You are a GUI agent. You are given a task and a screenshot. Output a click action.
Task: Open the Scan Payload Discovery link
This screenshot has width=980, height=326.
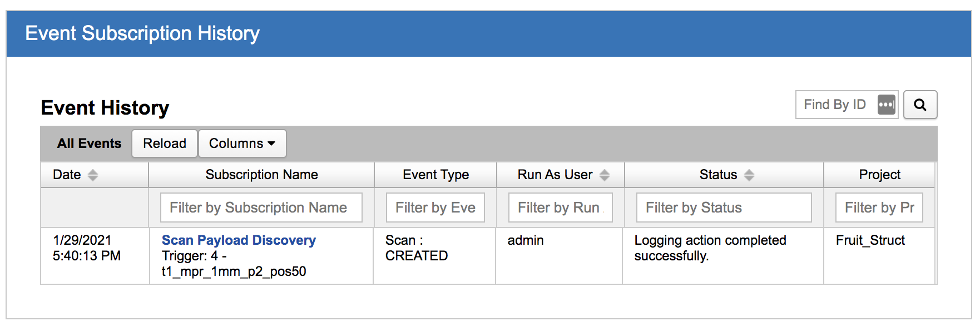pos(239,240)
